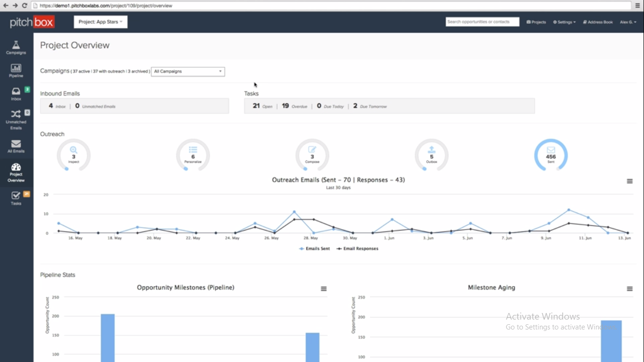Click the Outbox outreach circle
This screenshot has height=362, width=644.
coord(431,155)
